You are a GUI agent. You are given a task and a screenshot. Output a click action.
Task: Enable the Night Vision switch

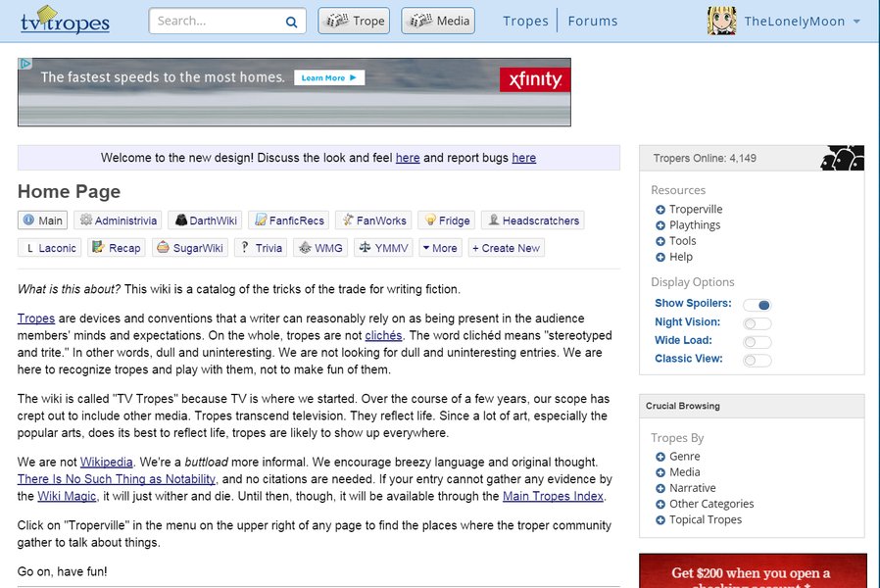pyautogui.click(x=758, y=323)
